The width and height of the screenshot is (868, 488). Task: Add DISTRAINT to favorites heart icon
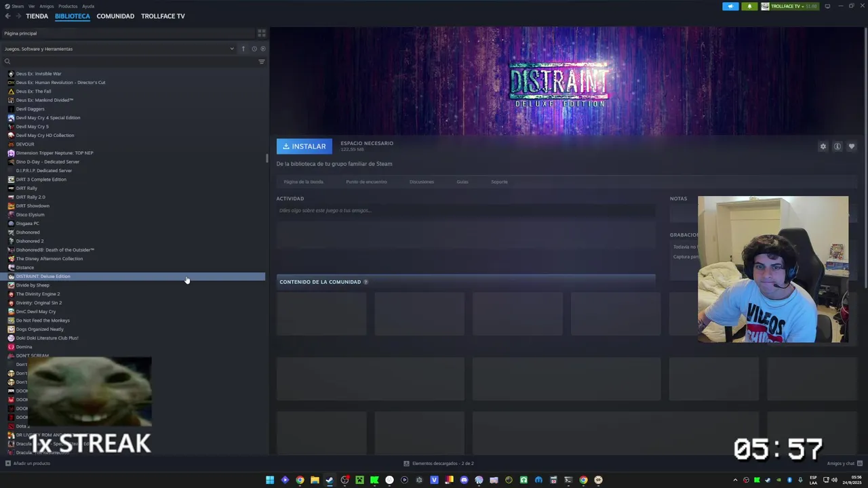(x=852, y=146)
